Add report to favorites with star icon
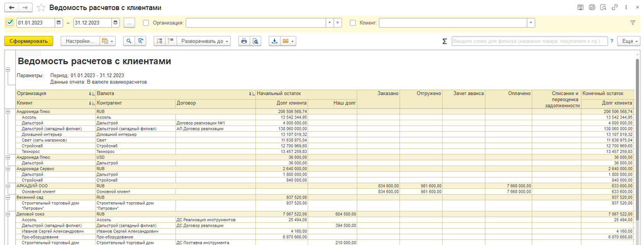The width and height of the screenshot is (644, 245). click(x=41, y=8)
